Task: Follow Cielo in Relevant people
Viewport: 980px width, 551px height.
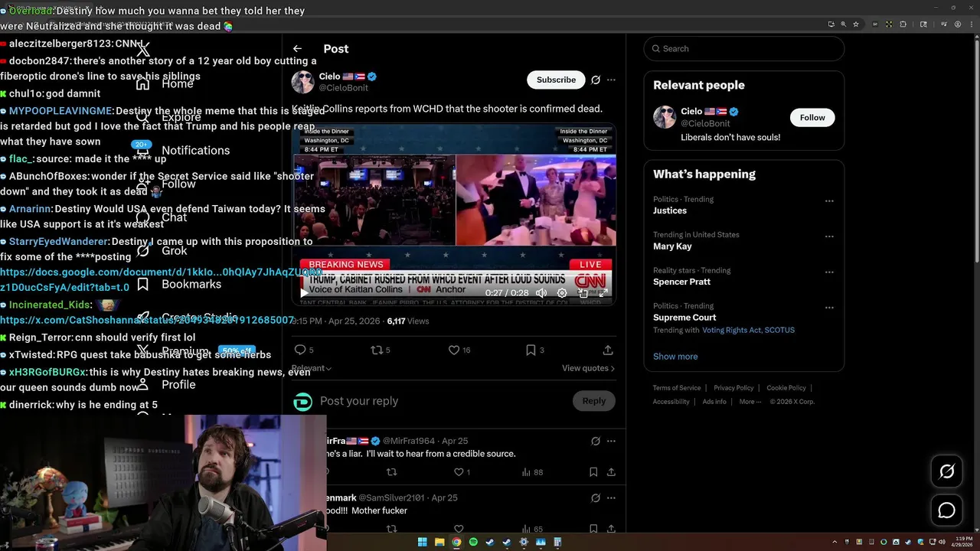Action: pos(812,118)
